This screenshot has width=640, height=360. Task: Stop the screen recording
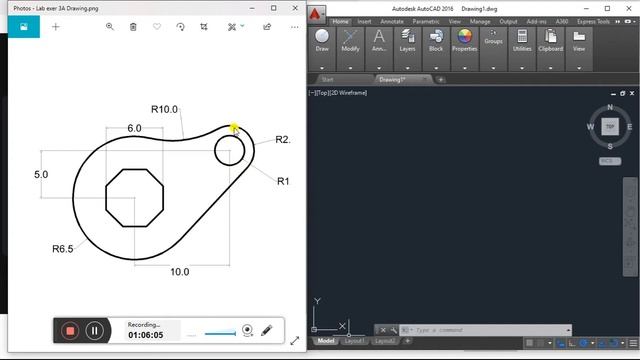tap(70, 331)
